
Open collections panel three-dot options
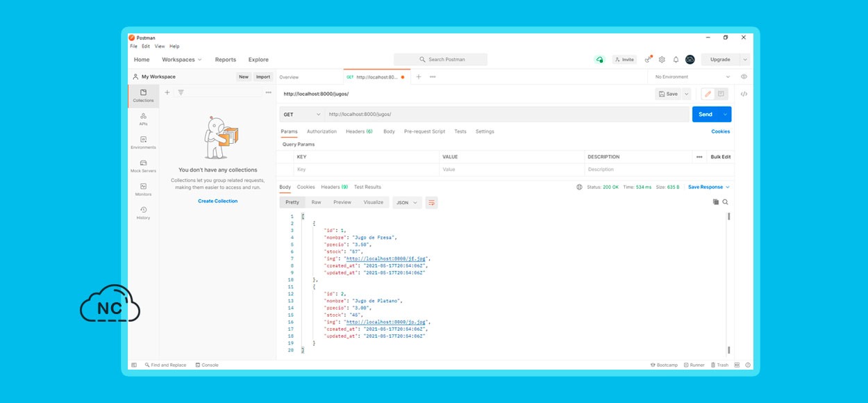(268, 92)
